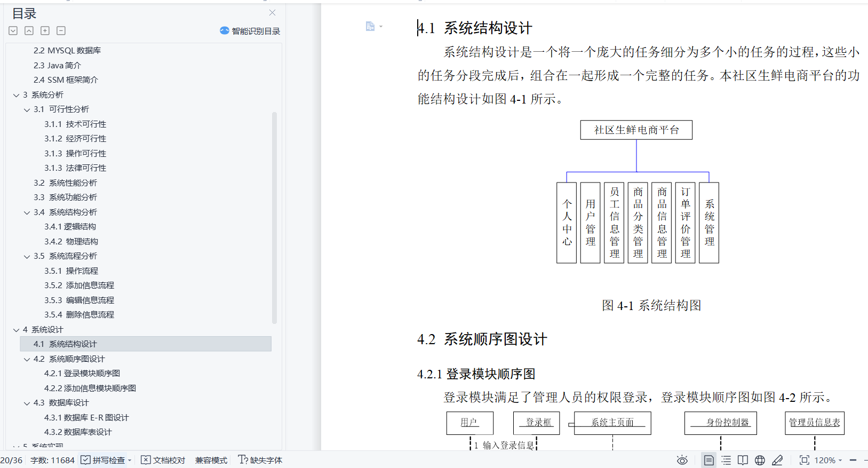Navigate to '4.2.1 登录模块顺序图' entry

(82, 373)
